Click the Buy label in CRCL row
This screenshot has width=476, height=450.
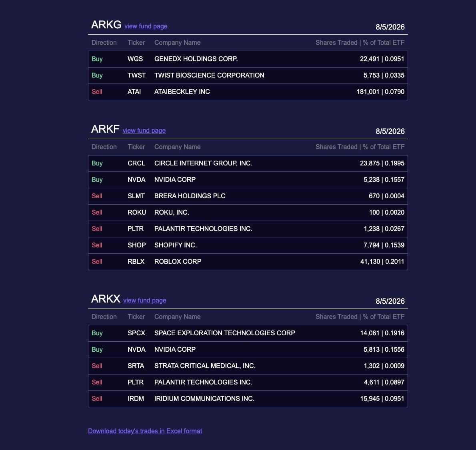[x=97, y=163]
